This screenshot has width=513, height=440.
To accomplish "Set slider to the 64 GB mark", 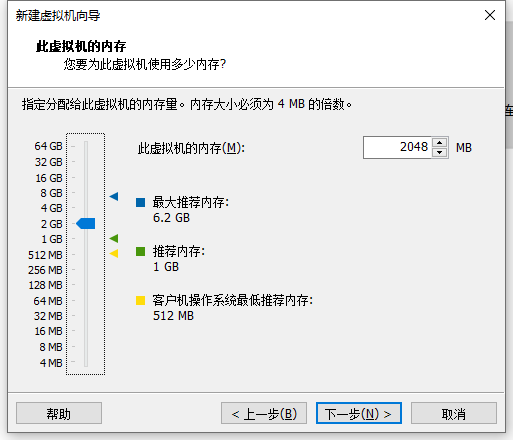I will click(x=86, y=146).
